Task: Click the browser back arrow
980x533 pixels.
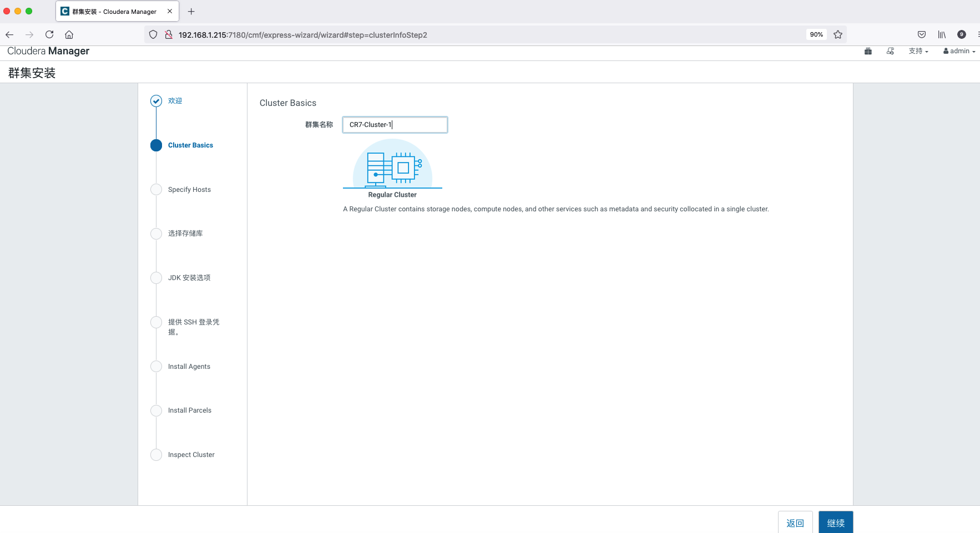Action: (x=9, y=34)
